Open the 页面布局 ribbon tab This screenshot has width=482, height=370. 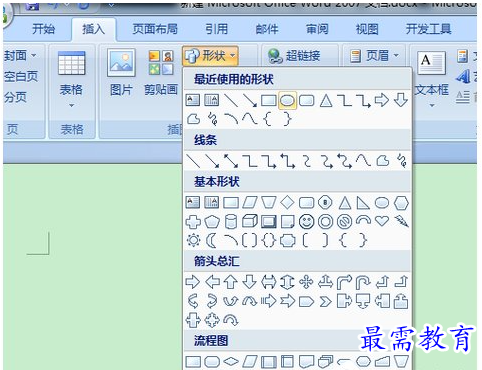point(155,29)
